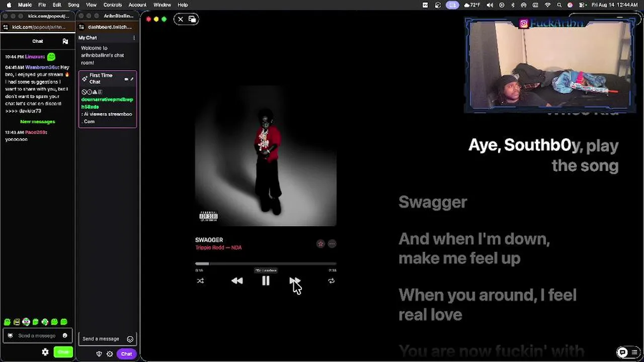Open the My Chat options menu in Twitch
The image size is (644, 362).
pyautogui.click(x=134, y=38)
